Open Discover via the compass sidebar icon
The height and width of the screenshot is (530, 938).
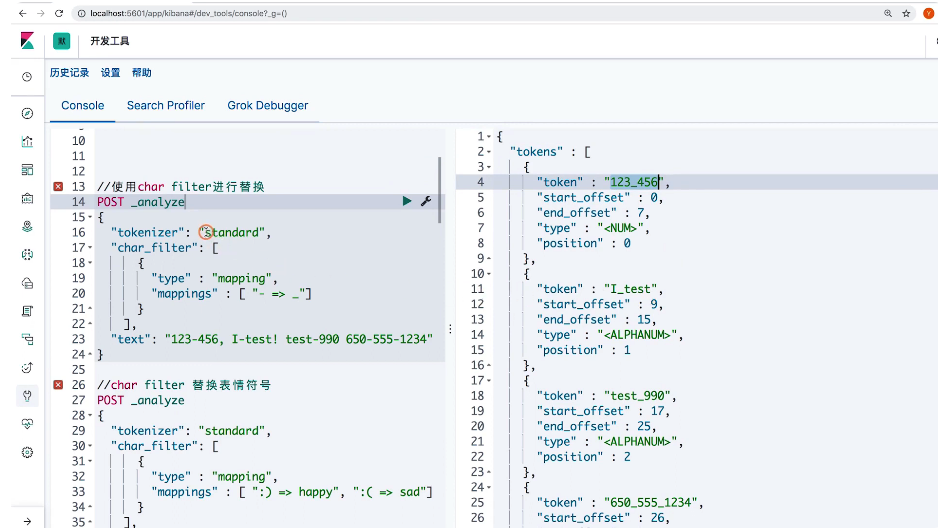coord(27,113)
